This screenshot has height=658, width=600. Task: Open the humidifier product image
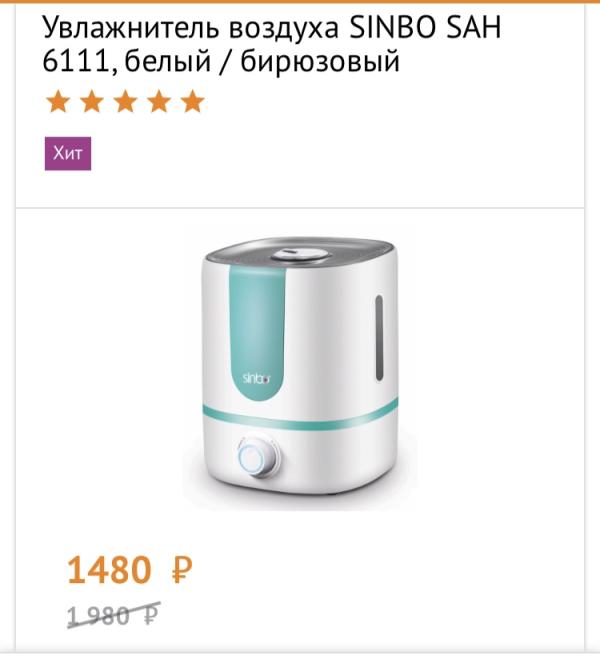pos(300,370)
